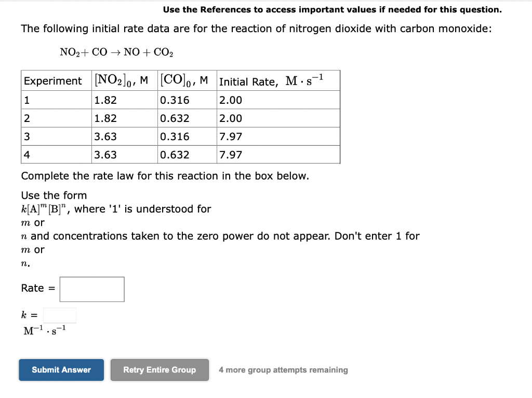Click the M⁻¹·s⁻¹ units label
This screenshot has height=398, width=532.
point(45,330)
